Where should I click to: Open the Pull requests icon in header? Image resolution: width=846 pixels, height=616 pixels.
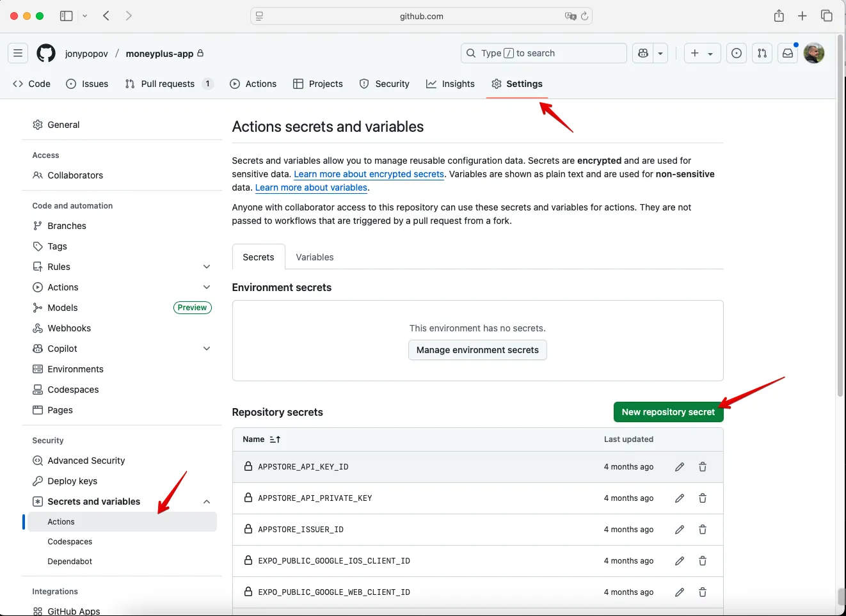click(762, 53)
